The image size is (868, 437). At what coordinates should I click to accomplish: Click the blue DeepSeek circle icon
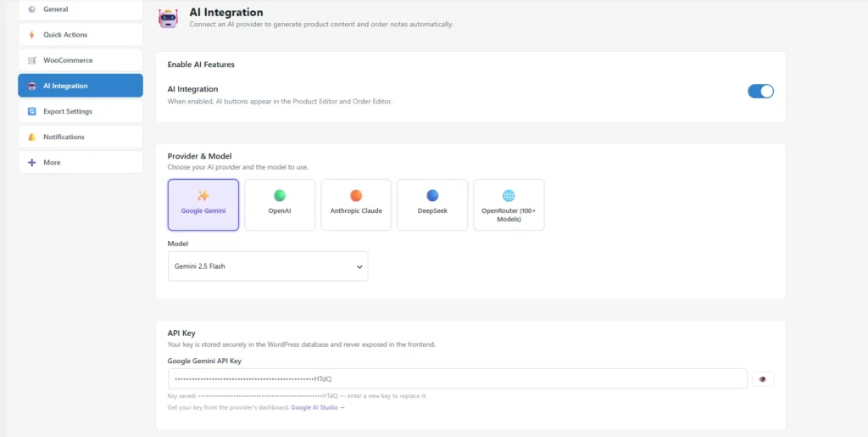(432, 195)
